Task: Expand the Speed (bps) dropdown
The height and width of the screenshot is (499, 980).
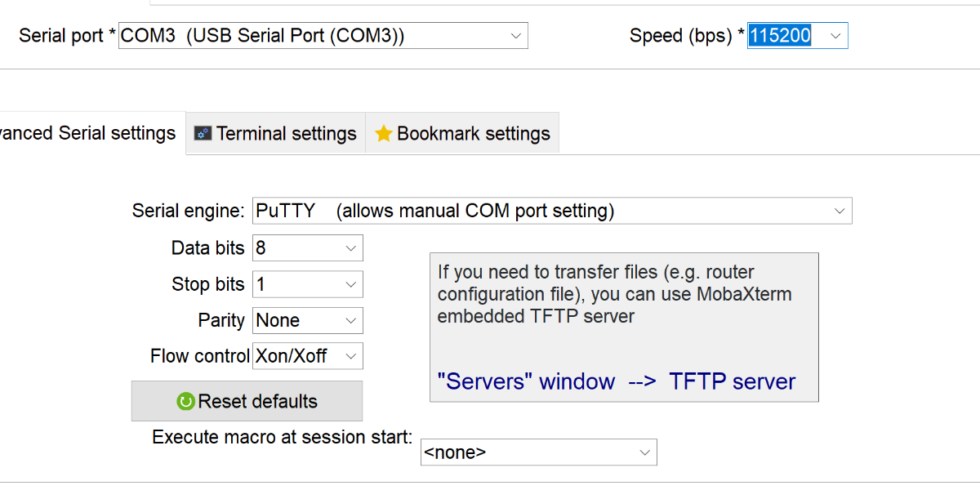Action: (835, 36)
